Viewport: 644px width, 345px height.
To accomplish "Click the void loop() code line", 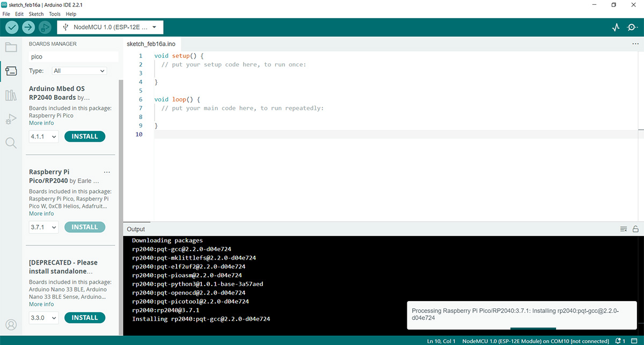I will tap(177, 99).
